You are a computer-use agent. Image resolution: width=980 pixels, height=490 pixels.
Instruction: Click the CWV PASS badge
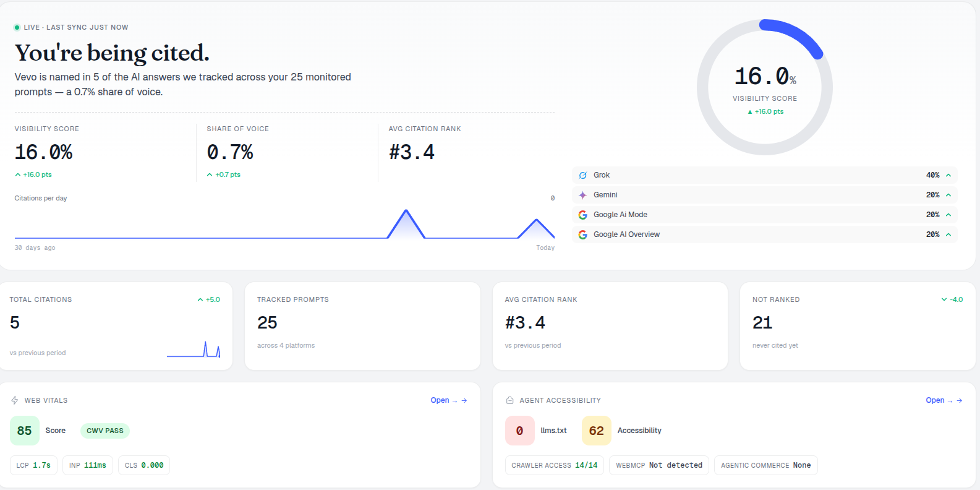105,431
